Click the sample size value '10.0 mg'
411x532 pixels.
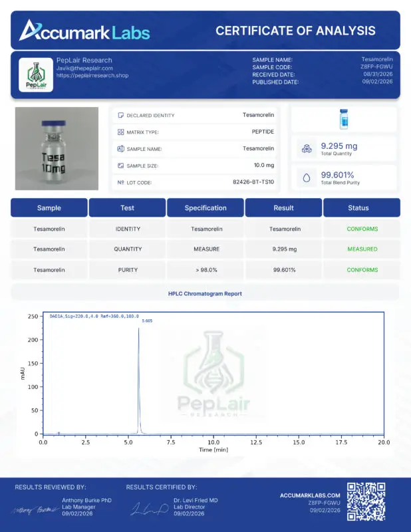(264, 165)
